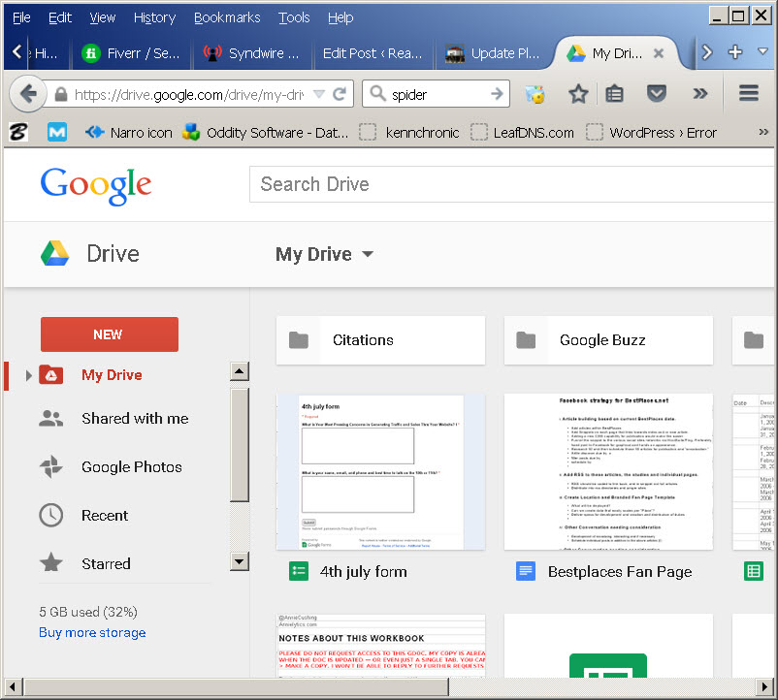The height and width of the screenshot is (700, 778).
Task: Click the Search Drive input field
Action: 511,184
